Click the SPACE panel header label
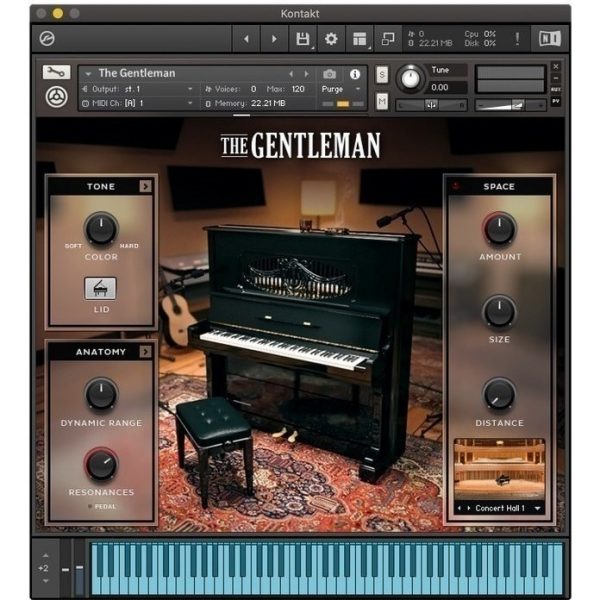This screenshot has height=600, width=600. [x=499, y=186]
